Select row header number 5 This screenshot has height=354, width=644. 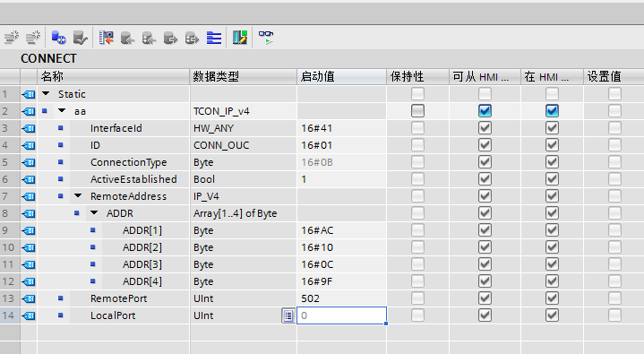tap(10, 162)
